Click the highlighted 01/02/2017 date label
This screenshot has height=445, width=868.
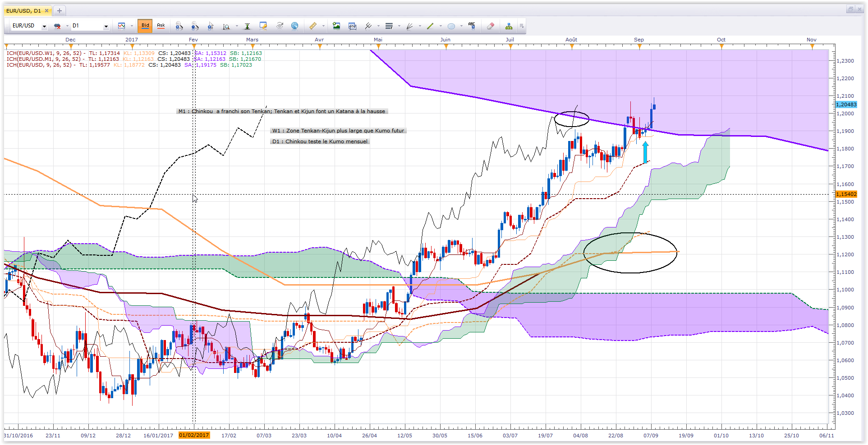click(194, 436)
